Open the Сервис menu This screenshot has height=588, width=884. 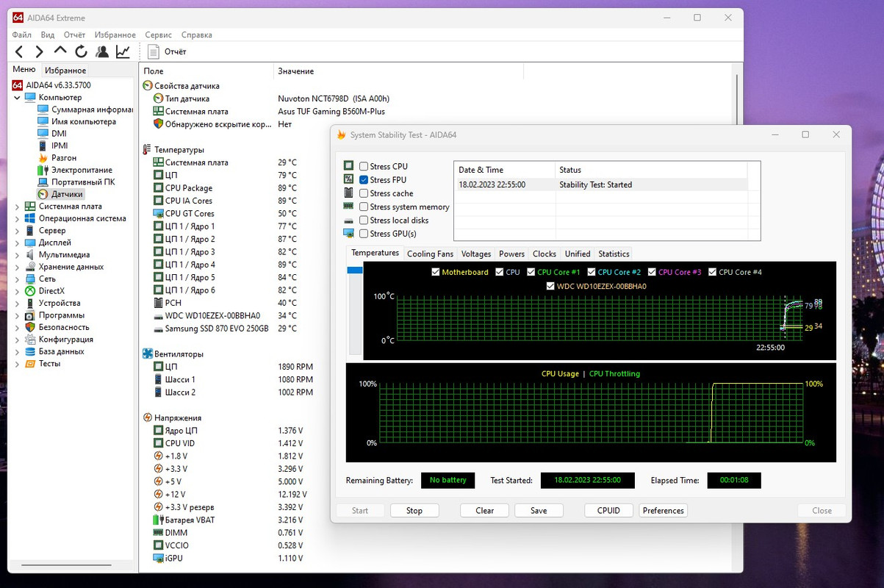pos(158,35)
